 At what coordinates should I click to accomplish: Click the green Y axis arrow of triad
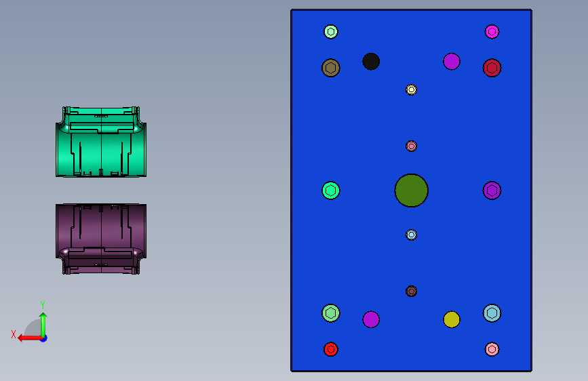43,325
